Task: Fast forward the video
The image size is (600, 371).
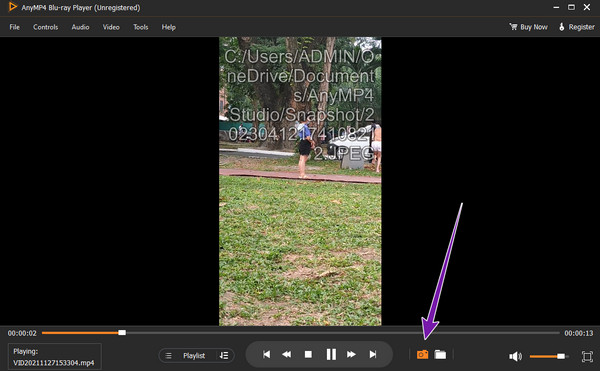Action: 351,355
